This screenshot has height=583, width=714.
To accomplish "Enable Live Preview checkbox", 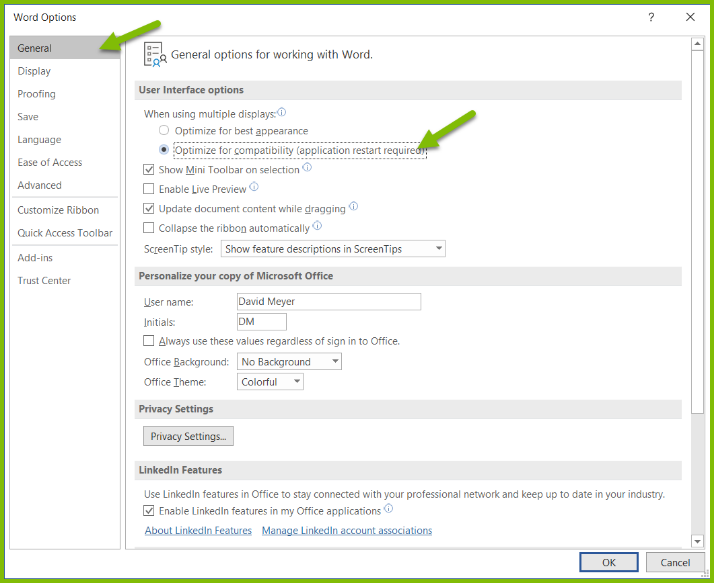I will [x=148, y=189].
